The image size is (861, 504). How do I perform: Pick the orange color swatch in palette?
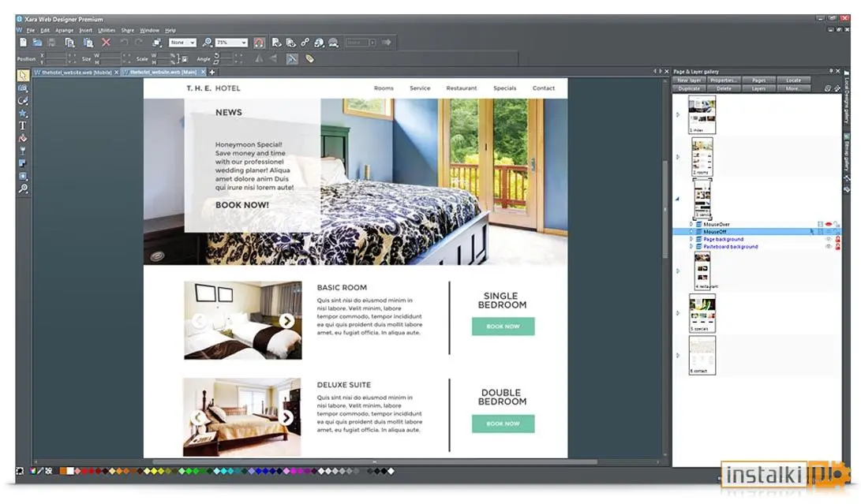pos(62,471)
